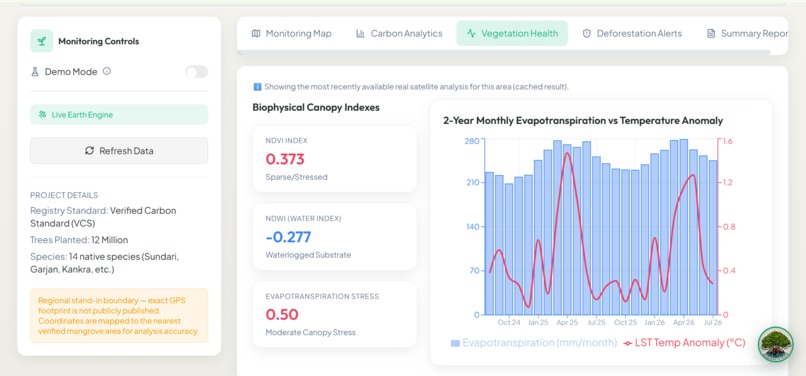The image size is (806, 376).
Task: Click the Species native species detail
Action: [x=104, y=263]
